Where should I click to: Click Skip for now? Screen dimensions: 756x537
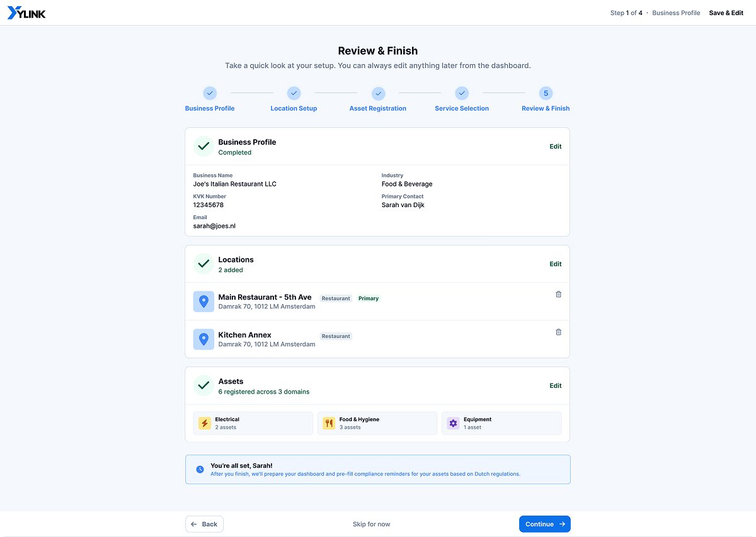(372, 524)
